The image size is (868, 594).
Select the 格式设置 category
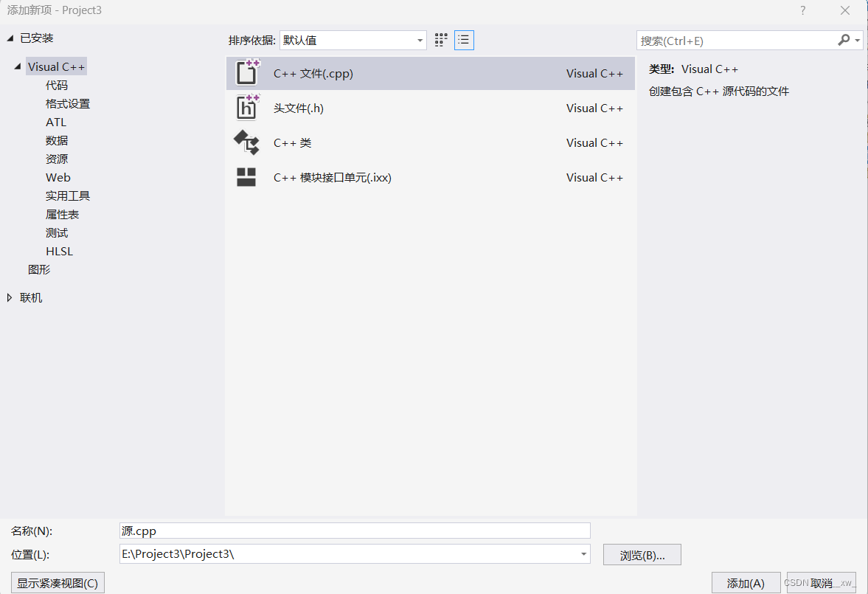pyautogui.click(x=68, y=103)
